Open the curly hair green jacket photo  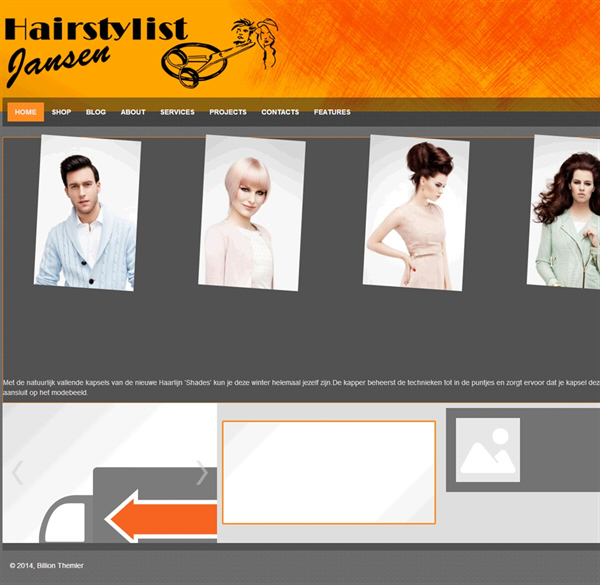pos(564,212)
